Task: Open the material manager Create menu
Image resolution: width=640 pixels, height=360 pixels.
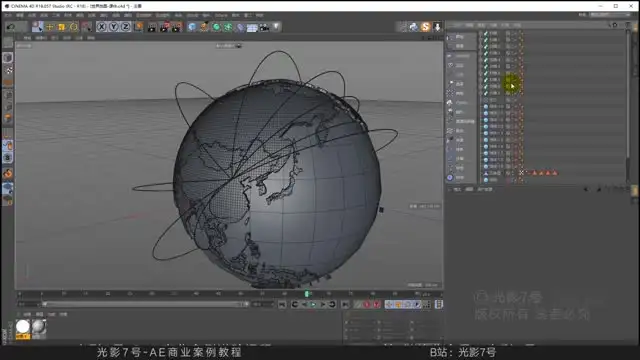Action: [x=27, y=314]
